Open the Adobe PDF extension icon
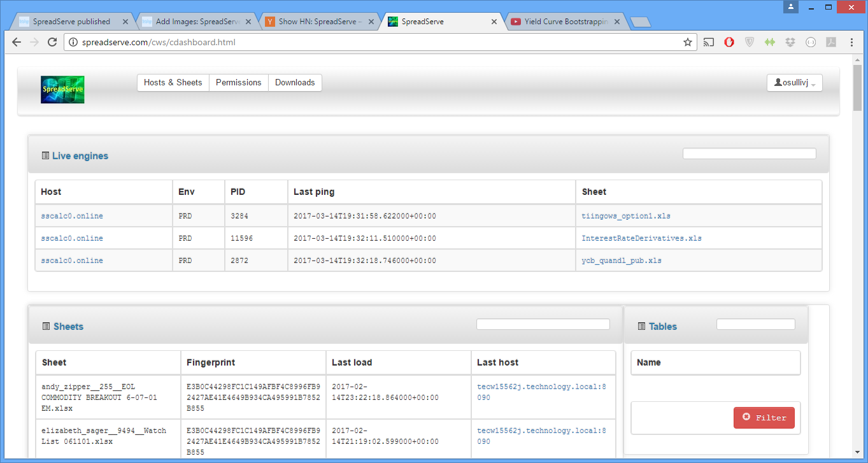868x463 pixels. (x=831, y=42)
